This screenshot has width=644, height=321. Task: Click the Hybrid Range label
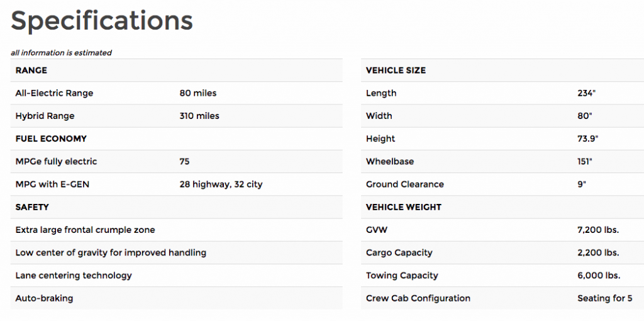45,116
